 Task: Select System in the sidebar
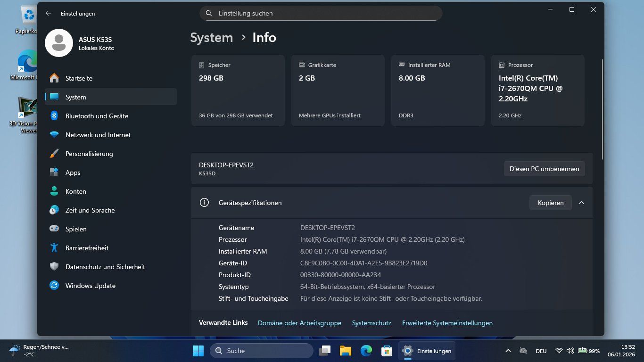tap(111, 97)
